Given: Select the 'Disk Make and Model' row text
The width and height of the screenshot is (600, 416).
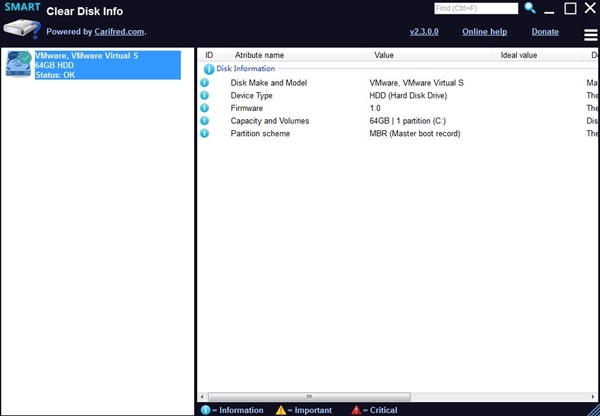Looking at the screenshot, I should (x=269, y=83).
